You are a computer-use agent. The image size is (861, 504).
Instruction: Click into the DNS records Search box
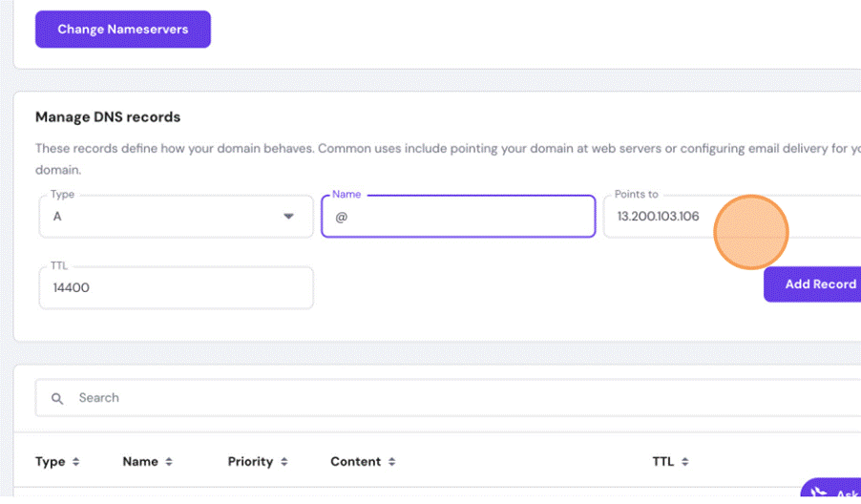[x=458, y=398]
